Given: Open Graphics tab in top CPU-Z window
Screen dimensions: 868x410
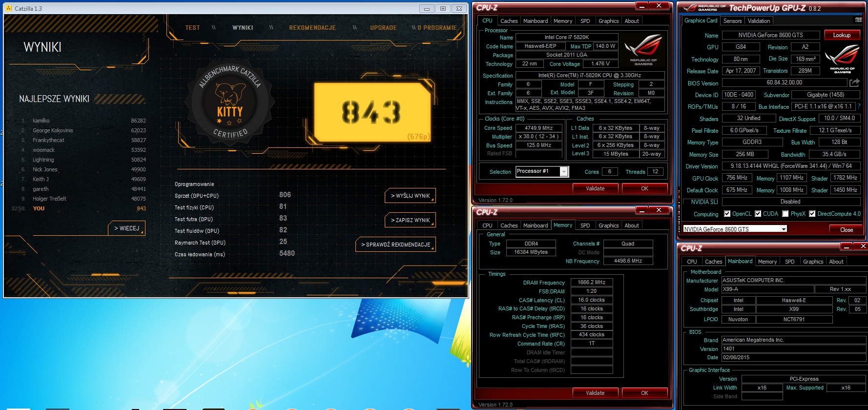Looking at the screenshot, I should coord(608,21).
